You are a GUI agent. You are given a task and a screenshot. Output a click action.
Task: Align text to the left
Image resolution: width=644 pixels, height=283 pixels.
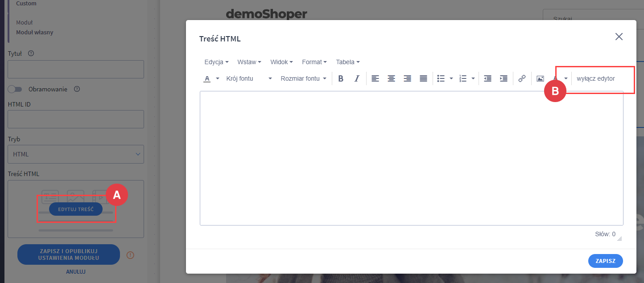[x=375, y=78]
